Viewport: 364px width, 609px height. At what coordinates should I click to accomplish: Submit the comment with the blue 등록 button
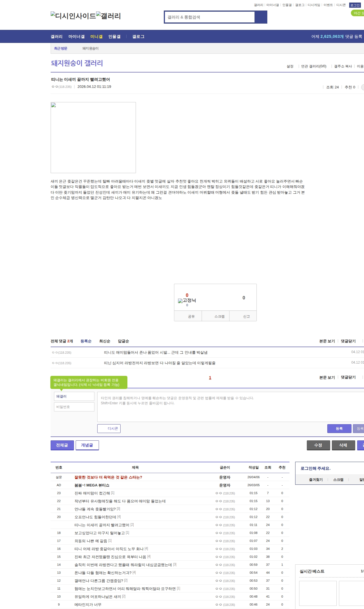339,428
